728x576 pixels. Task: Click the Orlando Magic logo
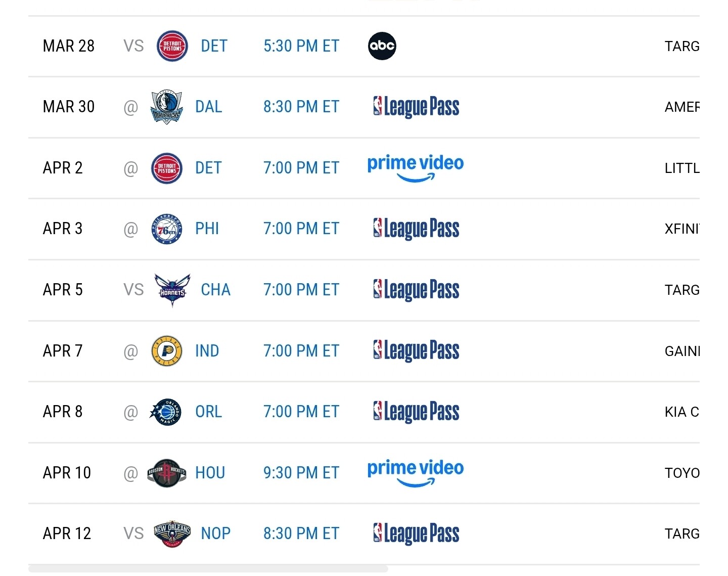click(x=166, y=412)
